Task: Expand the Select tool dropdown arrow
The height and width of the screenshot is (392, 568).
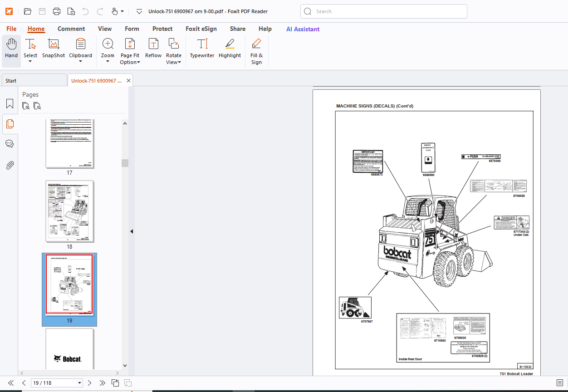Action: [x=30, y=61]
